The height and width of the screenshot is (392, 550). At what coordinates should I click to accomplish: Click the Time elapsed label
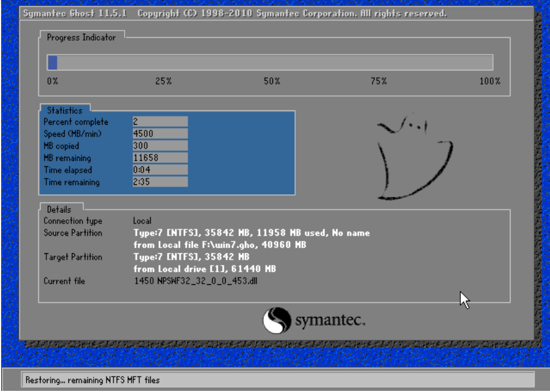point(68,170)
